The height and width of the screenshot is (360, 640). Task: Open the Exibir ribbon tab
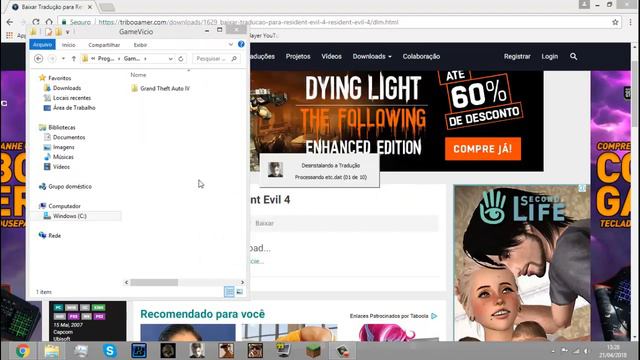pos(140,45)
